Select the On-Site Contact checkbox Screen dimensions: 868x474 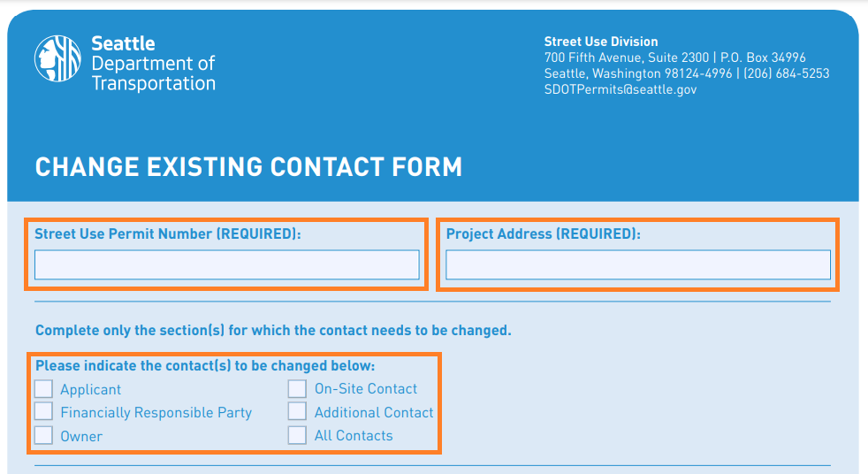click(297, 389)
